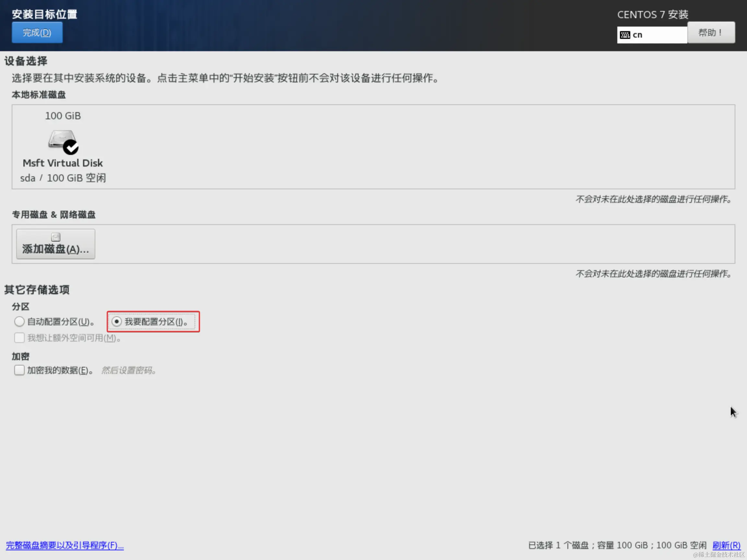The image size is (747, 560).
Task: Select 自动配置分区 radio button
Action: (x=19, y=322)
